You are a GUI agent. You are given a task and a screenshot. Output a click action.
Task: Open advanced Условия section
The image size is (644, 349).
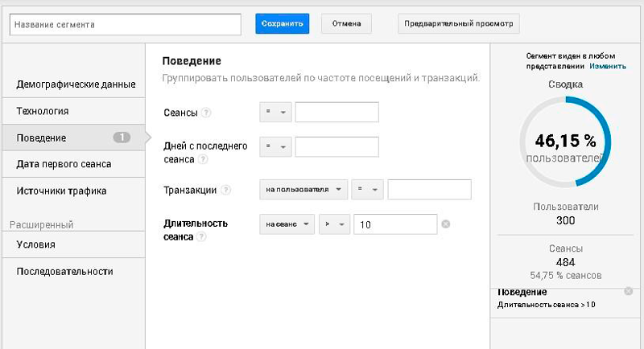(74, 244)
